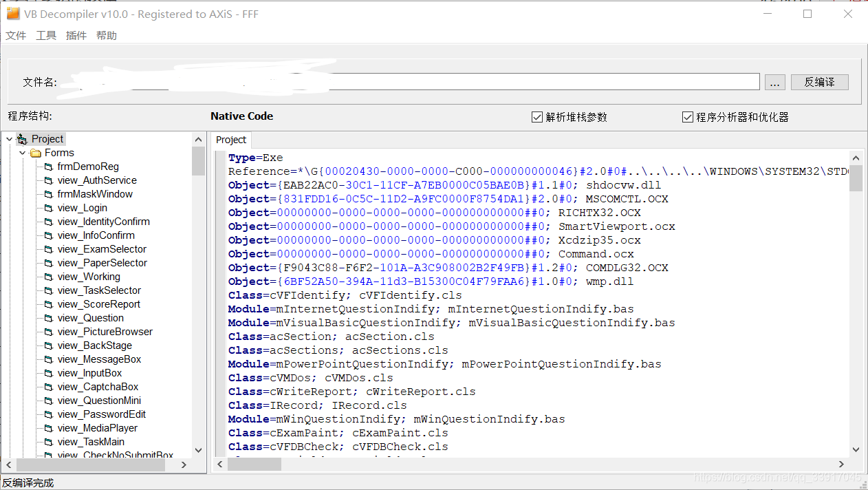This screenshot has height=490, width=868.
Task: Click the cExamPaint.cls Class line
Action: pyautogui.click(x=338, y=433)
